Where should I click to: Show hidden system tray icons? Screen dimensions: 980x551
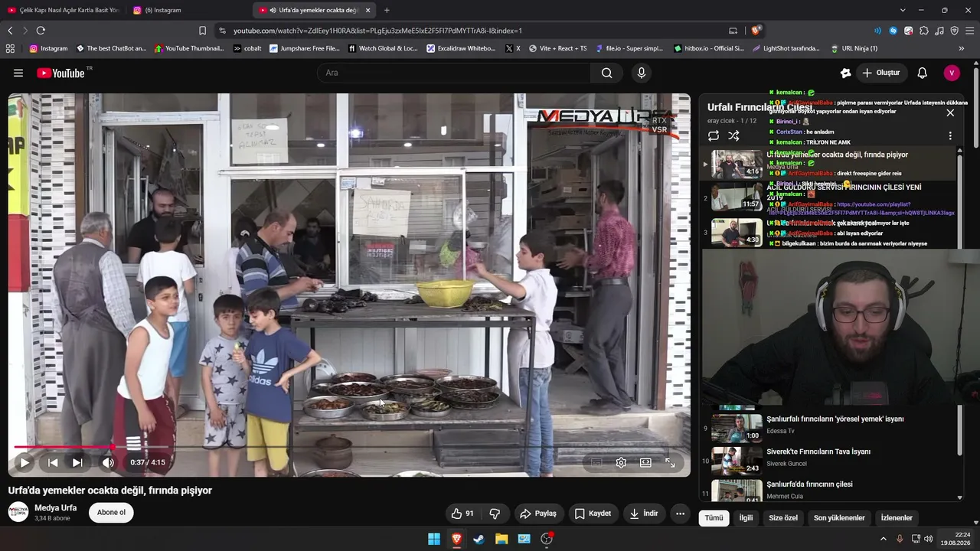click(883, 539)
